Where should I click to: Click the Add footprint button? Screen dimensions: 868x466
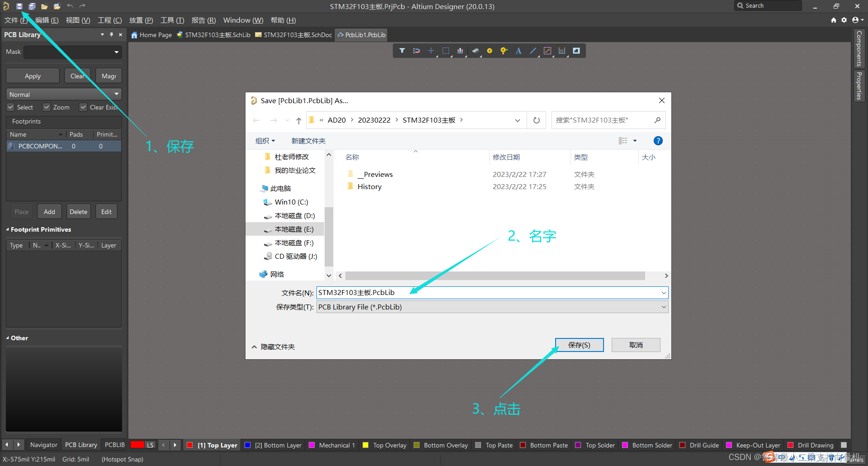tap(49, 212)
